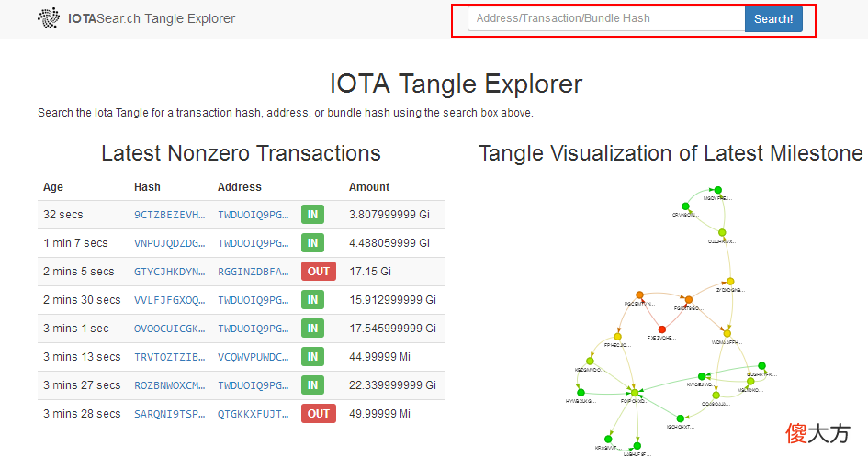Click the IN badge in the 22.339999999 Gi row
This screenshot has width=868, height=468.
(313, 385)
